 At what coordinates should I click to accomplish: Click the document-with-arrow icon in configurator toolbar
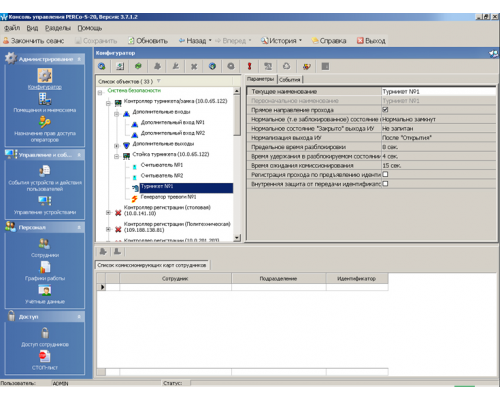tap(120, 66)
